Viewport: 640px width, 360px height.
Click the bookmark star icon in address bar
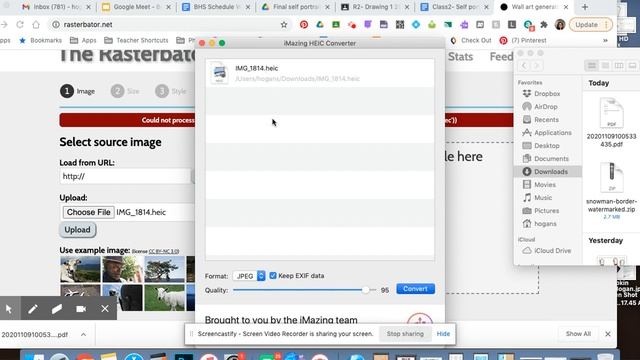point(284,24)
